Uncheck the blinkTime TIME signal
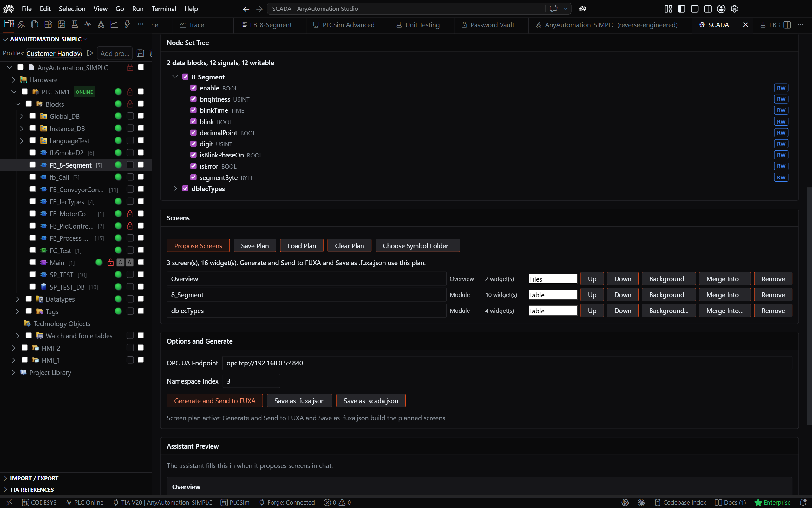The image size is (812, 508). (193, 110)
